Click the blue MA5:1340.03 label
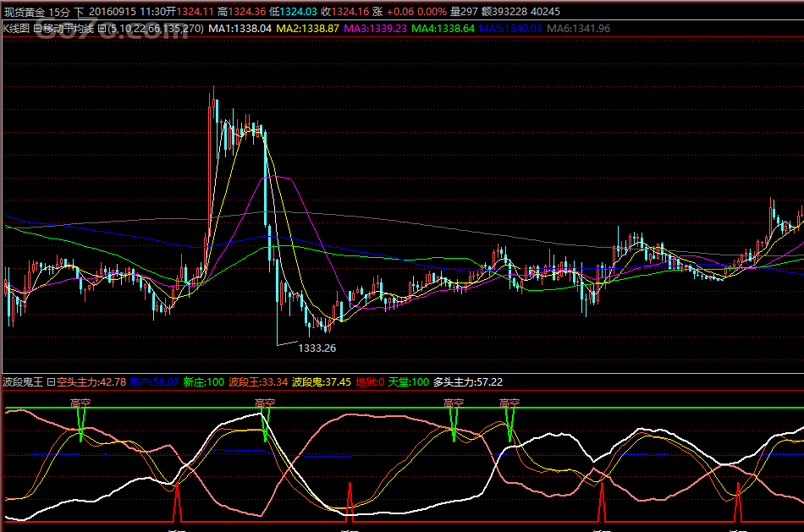The height and width of the screenshot is (532, 804). [510, 29]
